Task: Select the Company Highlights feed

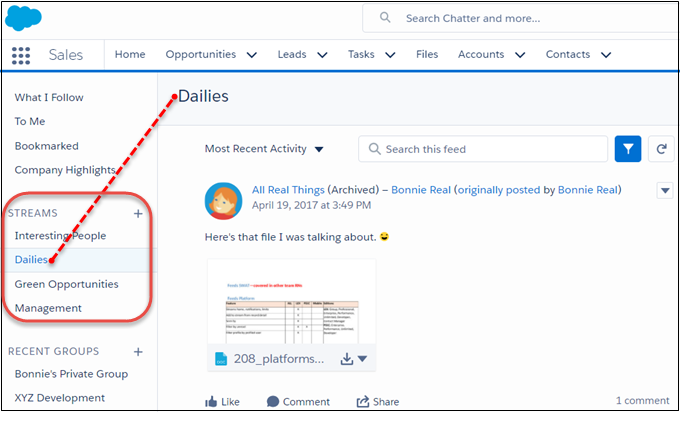Action: click(65, 170)
